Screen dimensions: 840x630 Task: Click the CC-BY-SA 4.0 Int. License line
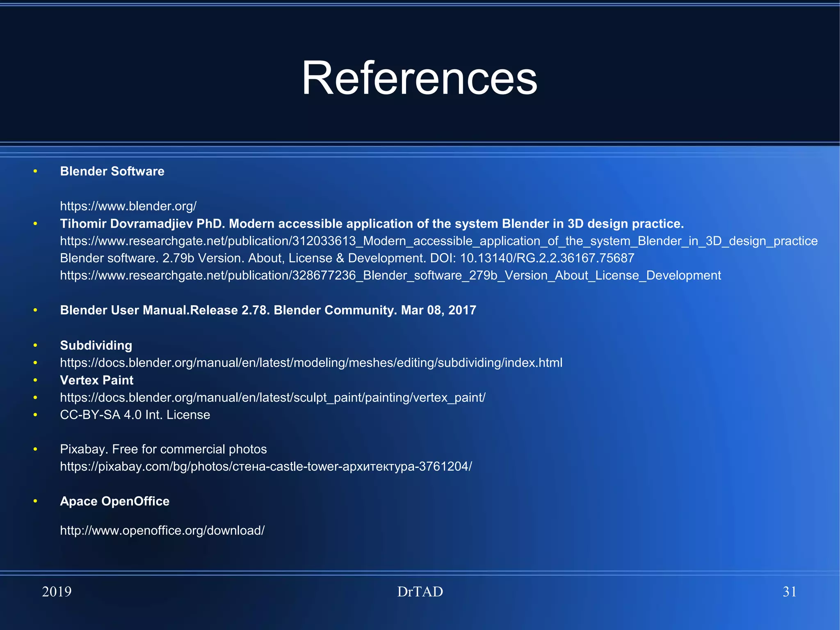click(135, 415)
